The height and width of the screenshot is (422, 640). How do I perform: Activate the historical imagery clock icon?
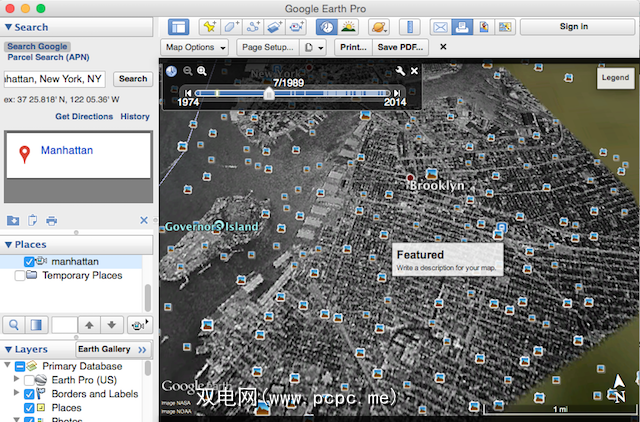point(327,27)
